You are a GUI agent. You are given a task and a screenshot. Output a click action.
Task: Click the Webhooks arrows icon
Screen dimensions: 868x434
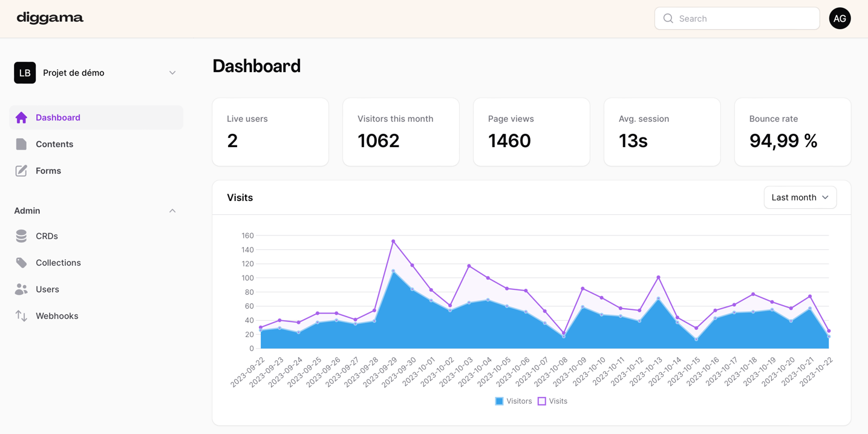21,316
